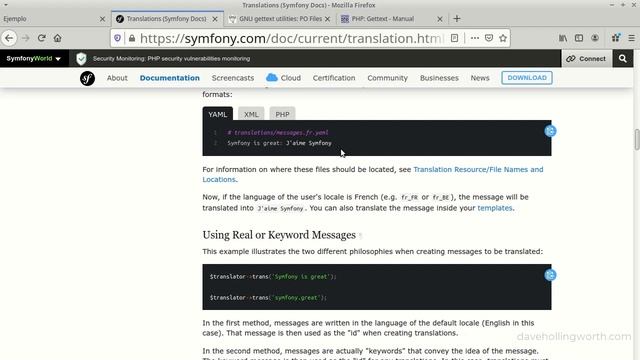The width and height of the screenshot is (640, 360).
Task: Click the security monitoring shield icon
Action: tap(81, 59)
